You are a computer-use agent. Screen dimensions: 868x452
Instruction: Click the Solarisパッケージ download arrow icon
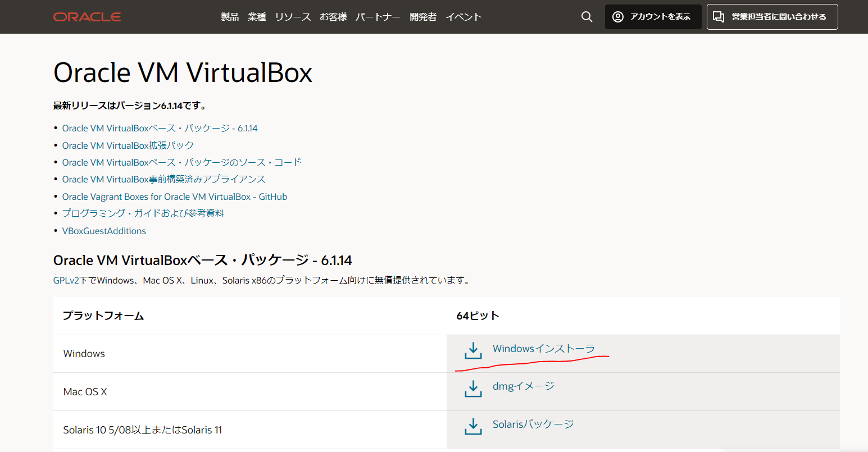tap(473, 426)
